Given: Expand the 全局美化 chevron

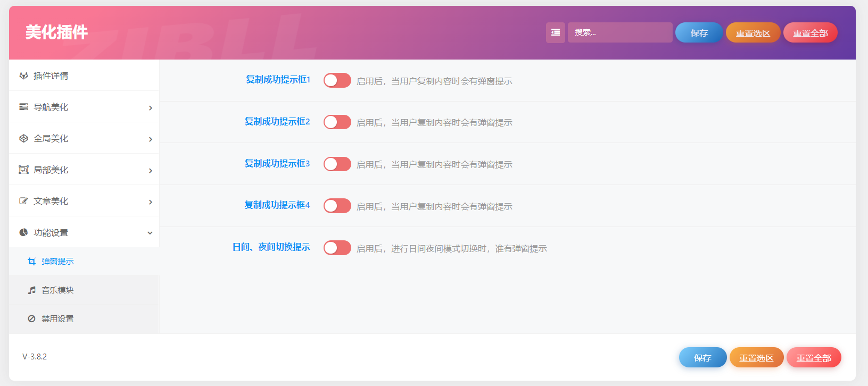Looking at the screenshot, I should pyautogui.click(x=151, y=139).
